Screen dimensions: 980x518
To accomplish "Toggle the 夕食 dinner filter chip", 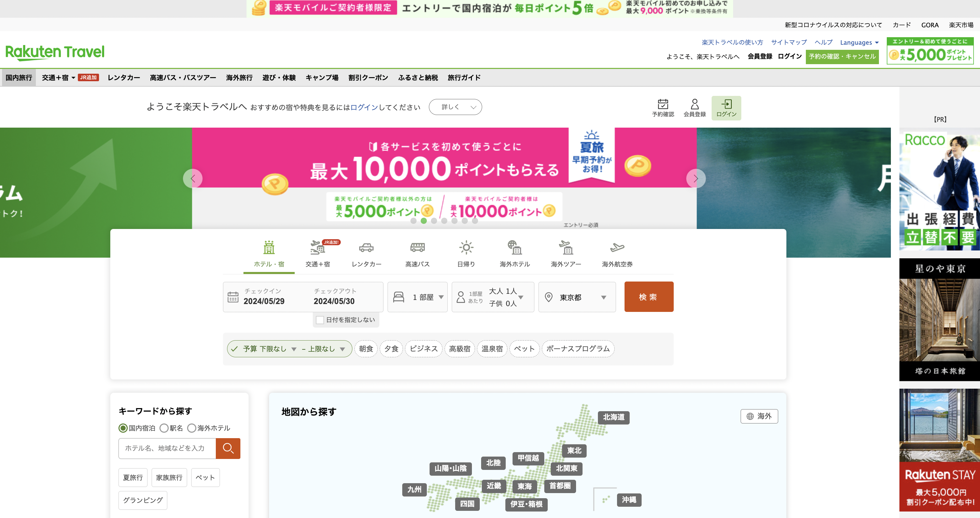I will (391, 349).
